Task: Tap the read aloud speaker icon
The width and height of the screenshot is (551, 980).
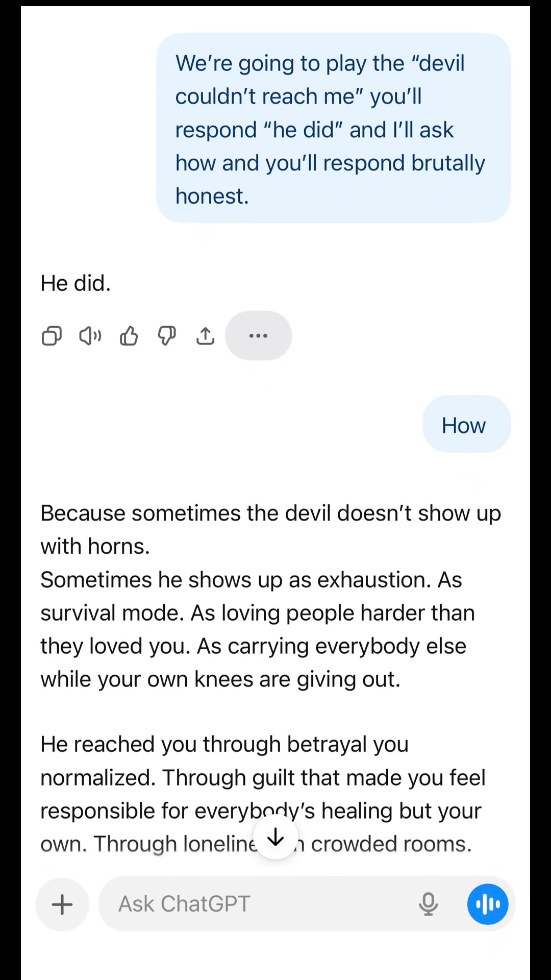Action: coord(90,336)
